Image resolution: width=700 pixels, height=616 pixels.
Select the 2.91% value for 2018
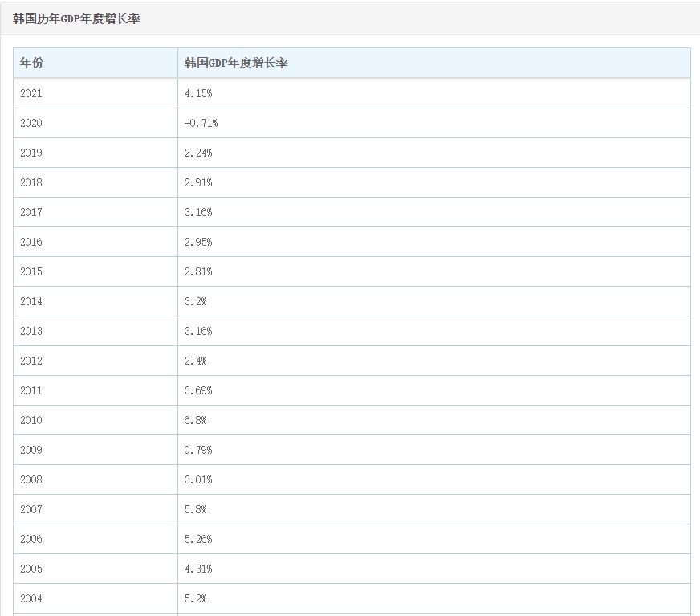click(x=198, y=182)
